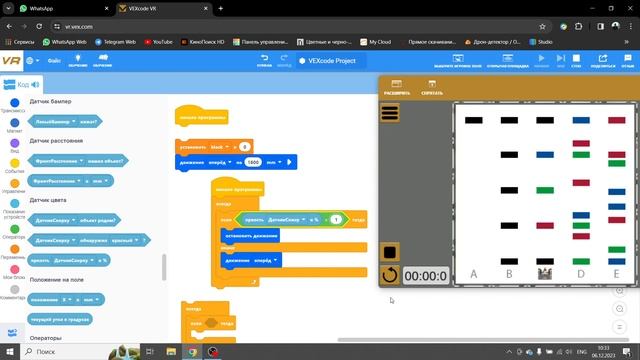Start the project with play button

tap(541, 60)
